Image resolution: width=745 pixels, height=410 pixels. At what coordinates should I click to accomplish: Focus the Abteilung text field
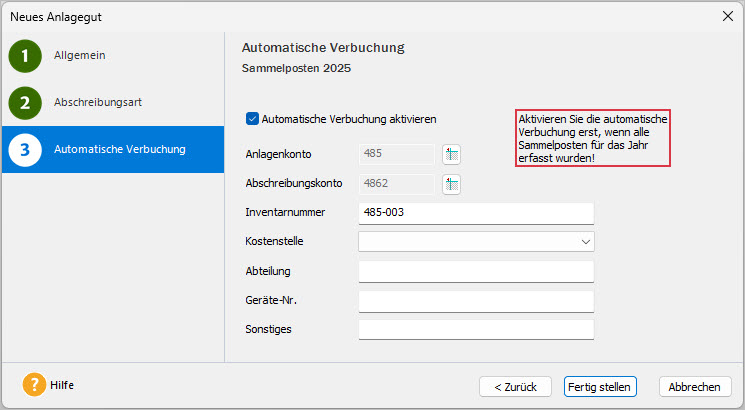[x=475, y=272]
